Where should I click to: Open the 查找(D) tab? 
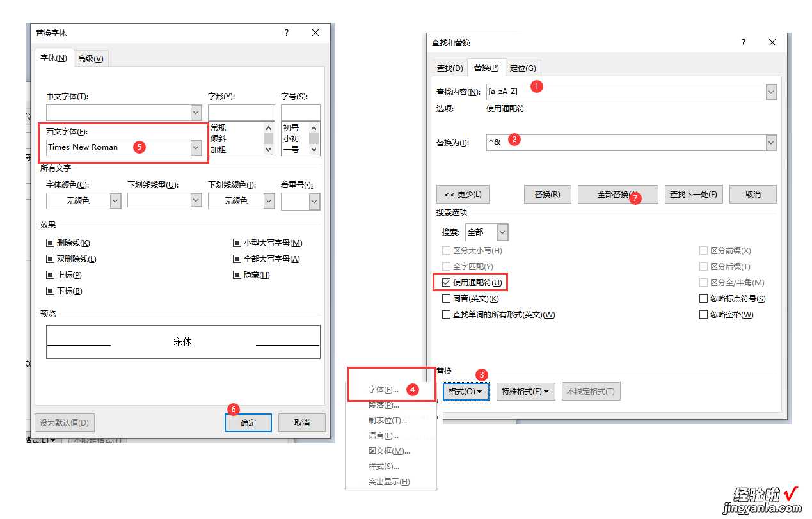[x=450, y=68]
